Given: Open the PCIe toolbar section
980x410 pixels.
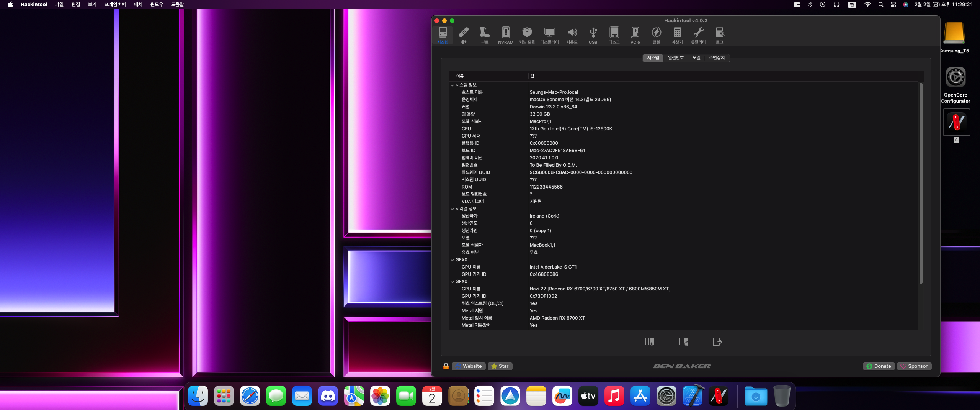Looking at the screenshot, I should (x=635, y=35).
